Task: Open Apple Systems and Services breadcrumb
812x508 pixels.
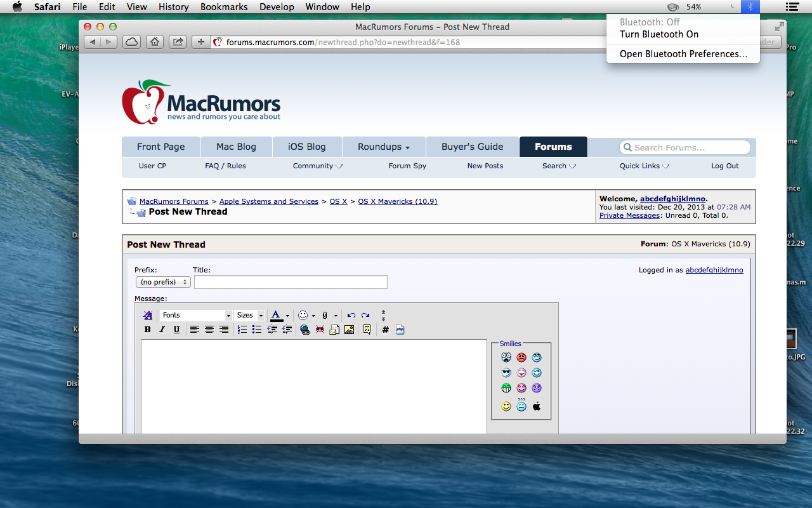Action: pyautogui.click(x=269, y=201)
